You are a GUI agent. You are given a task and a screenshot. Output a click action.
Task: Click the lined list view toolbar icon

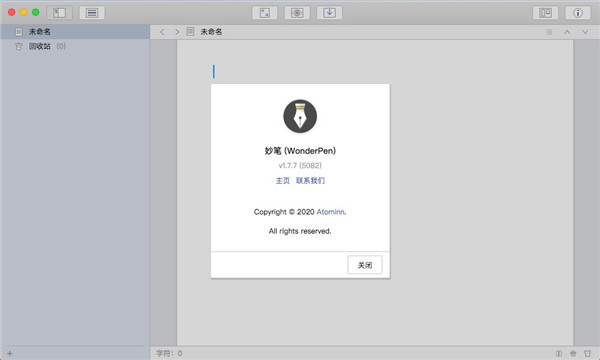click(92, 13)
